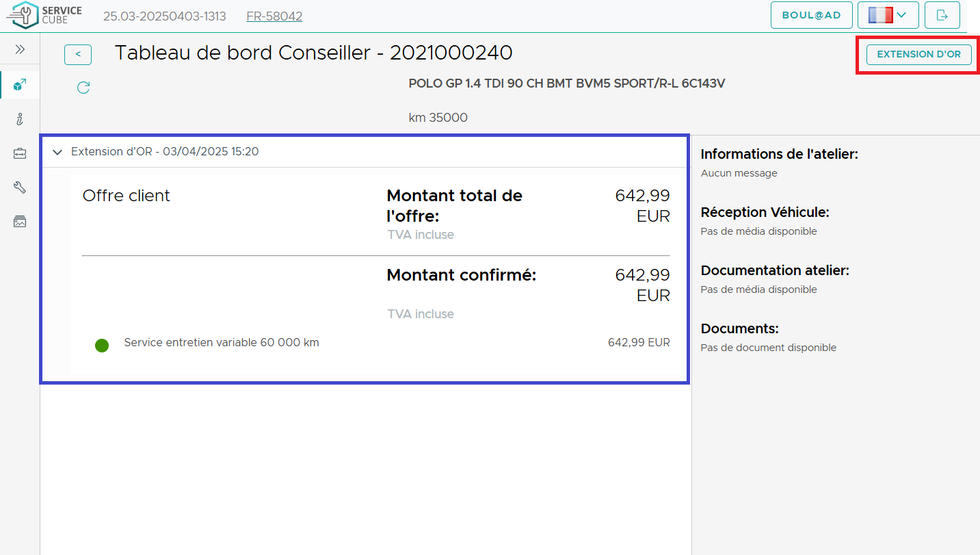
Task: Click the refresh icon below back button
Action: pos(83,88)
